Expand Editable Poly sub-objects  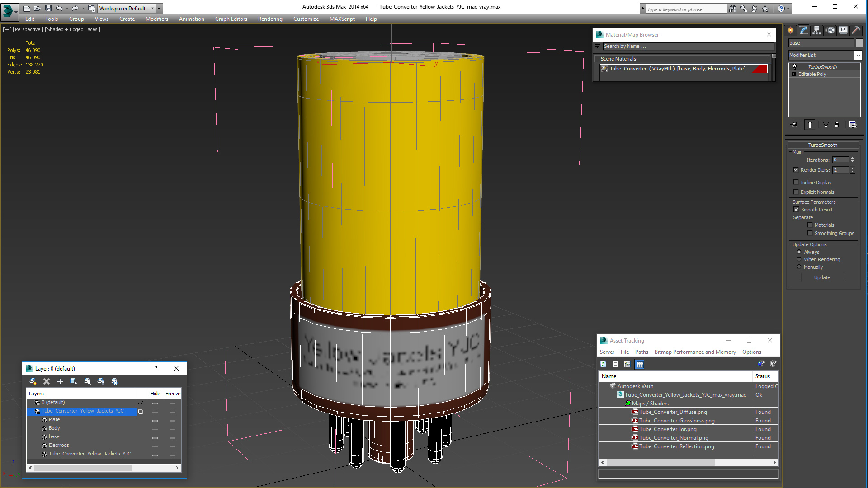pos(793,74)
